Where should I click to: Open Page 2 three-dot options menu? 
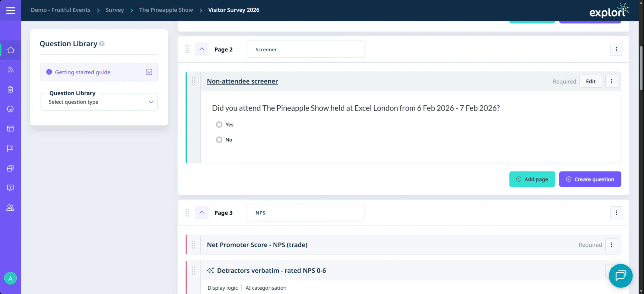[x=617, y=49]
